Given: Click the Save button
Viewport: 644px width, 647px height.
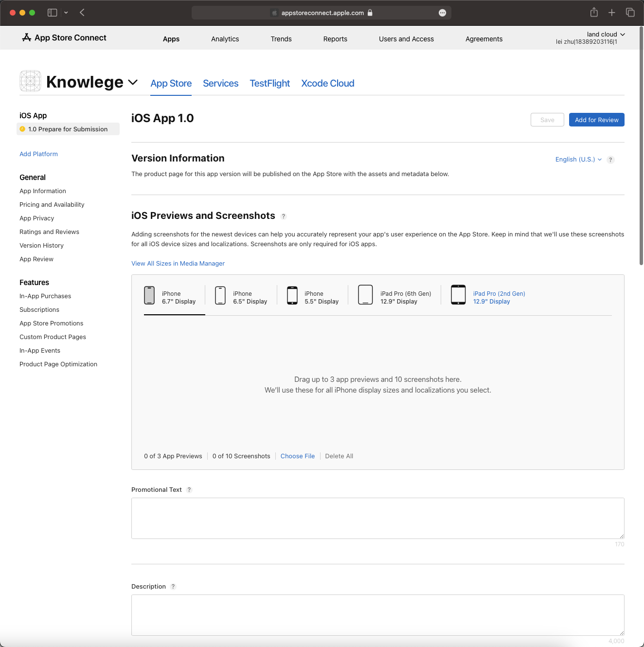Looking at the screenshot, I should [x=547, y=120].
